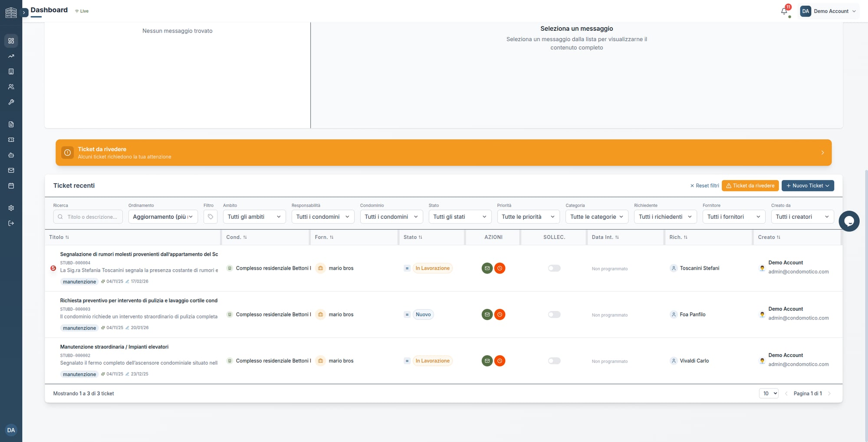The width and height of the screenshot is (868, 442).
Task: Enable SOLLEC toggle on STUBD-000002 row
Action: pyautogui.click(x=554, y=361)
